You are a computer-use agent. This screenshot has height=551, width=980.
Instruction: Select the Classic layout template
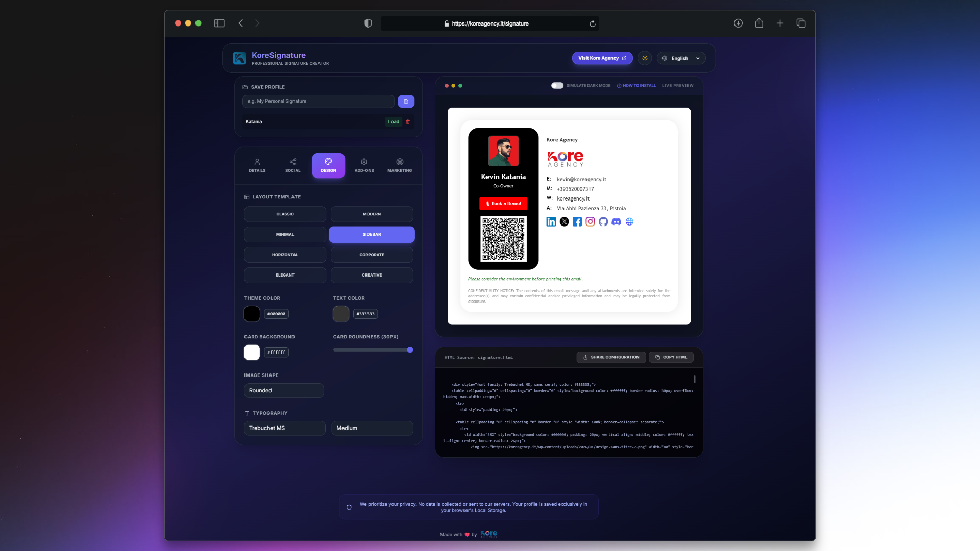point(285,214)
